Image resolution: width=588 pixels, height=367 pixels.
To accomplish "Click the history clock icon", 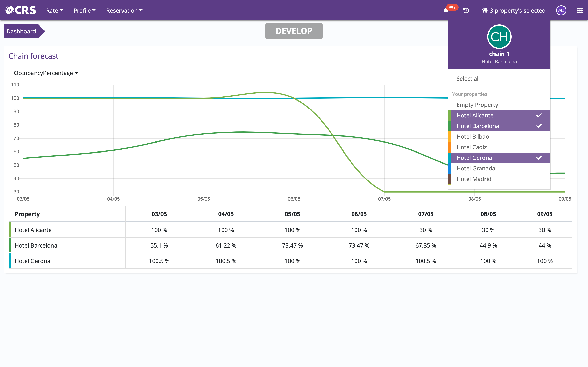I will click(466, 10).
